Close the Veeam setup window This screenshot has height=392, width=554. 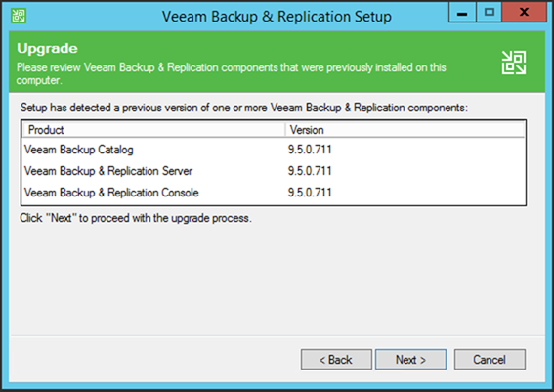point(525,13)
